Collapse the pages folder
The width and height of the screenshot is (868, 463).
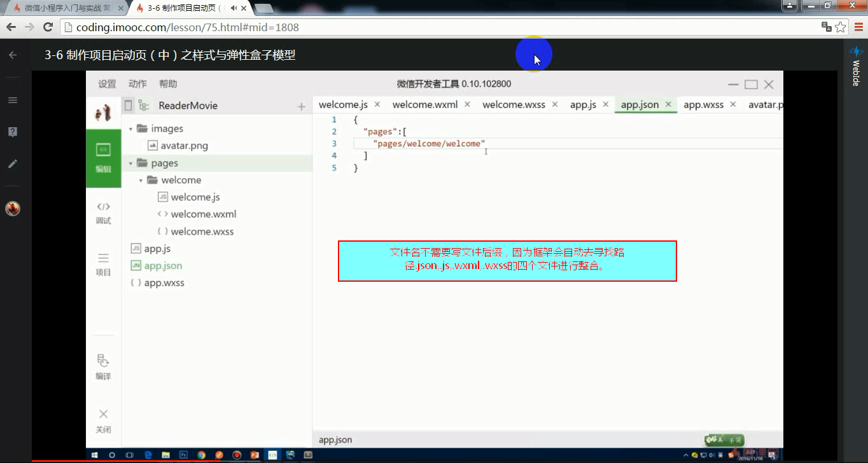coord(131,163)
